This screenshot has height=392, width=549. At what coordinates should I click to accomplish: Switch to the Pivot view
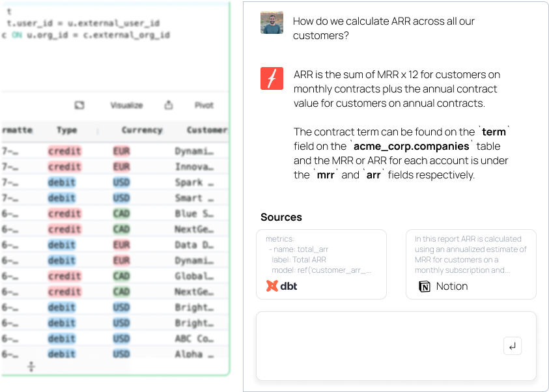(x=204, y=105)
